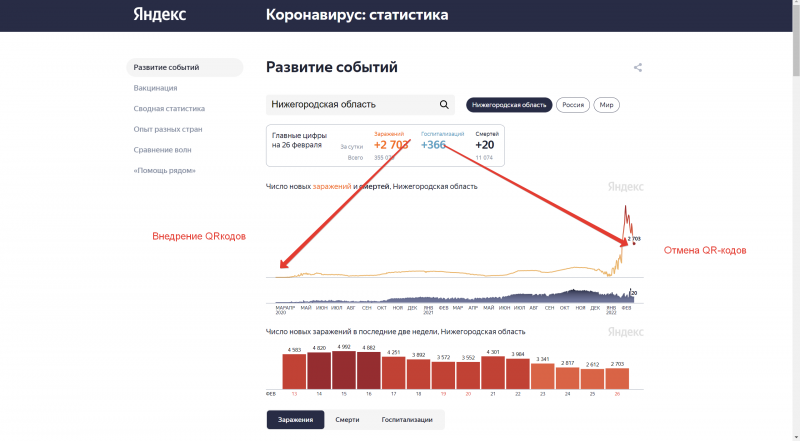
Task: Open sidebar item Сравнение волн
Action: 162,150
